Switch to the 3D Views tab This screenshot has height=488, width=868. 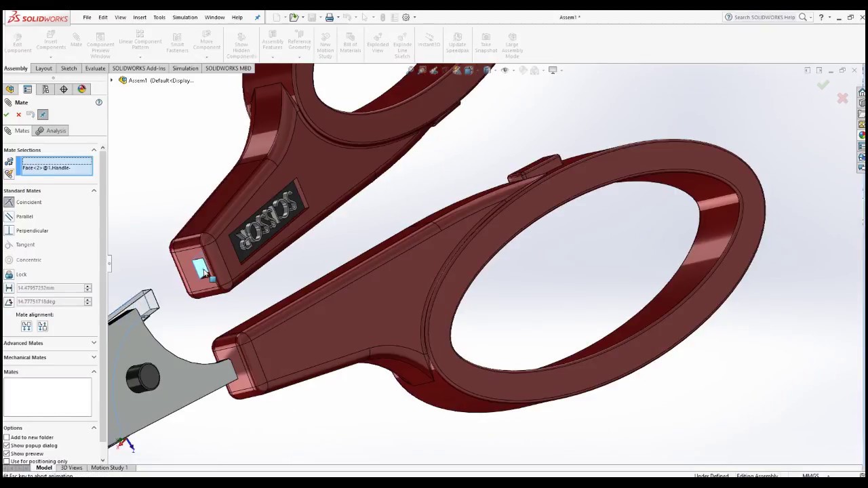[x=71, y=468]
